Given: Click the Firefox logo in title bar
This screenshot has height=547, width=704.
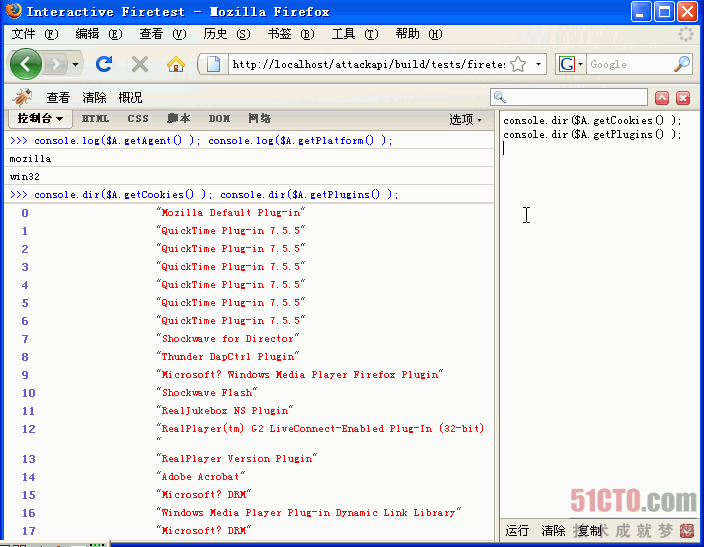Looking at the screenshot, I should pos(13,11).
